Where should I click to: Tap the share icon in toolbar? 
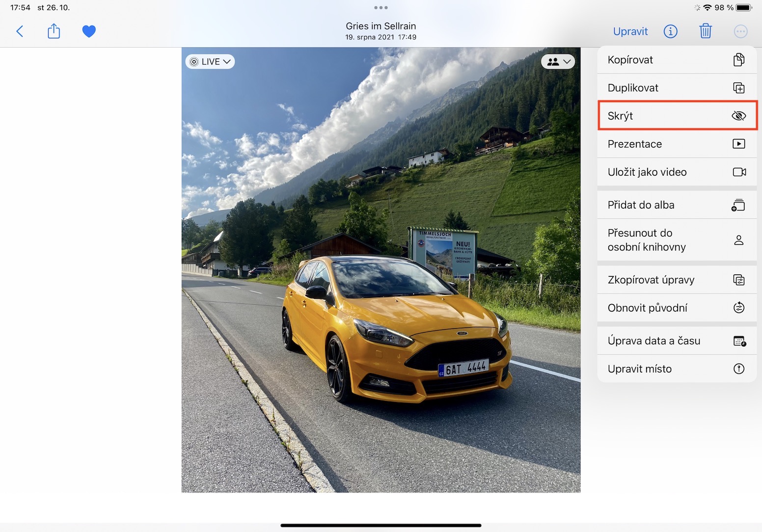coord(54,31)
